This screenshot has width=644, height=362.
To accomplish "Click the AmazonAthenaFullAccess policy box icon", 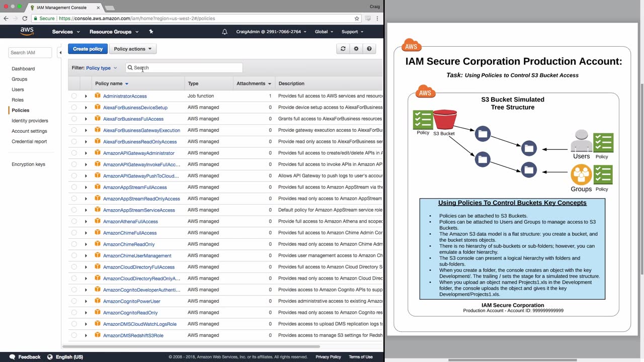I will click(98, 221).
